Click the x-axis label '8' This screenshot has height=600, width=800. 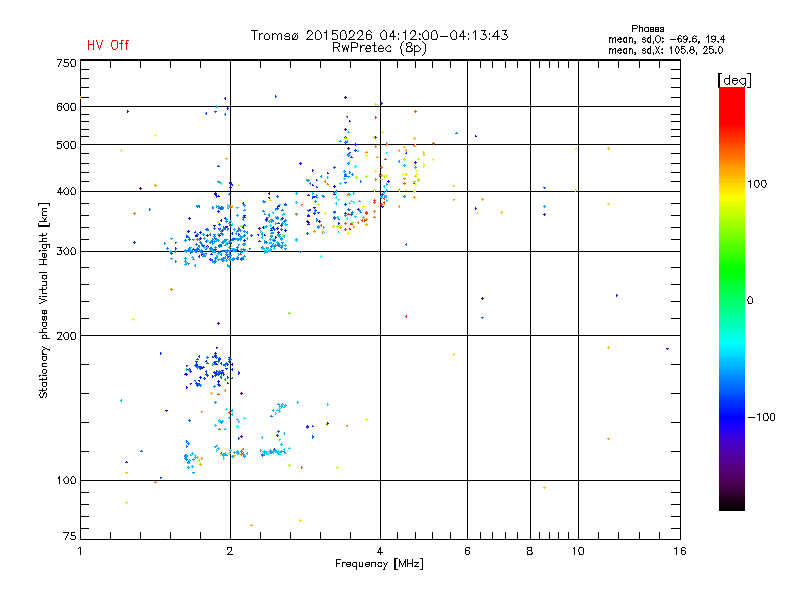[x=530, y=551]
